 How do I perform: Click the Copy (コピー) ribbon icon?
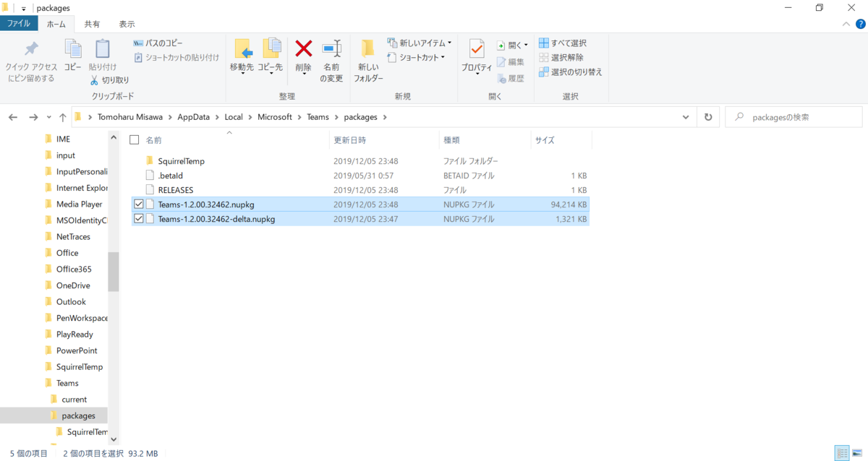tap(72, 48)
